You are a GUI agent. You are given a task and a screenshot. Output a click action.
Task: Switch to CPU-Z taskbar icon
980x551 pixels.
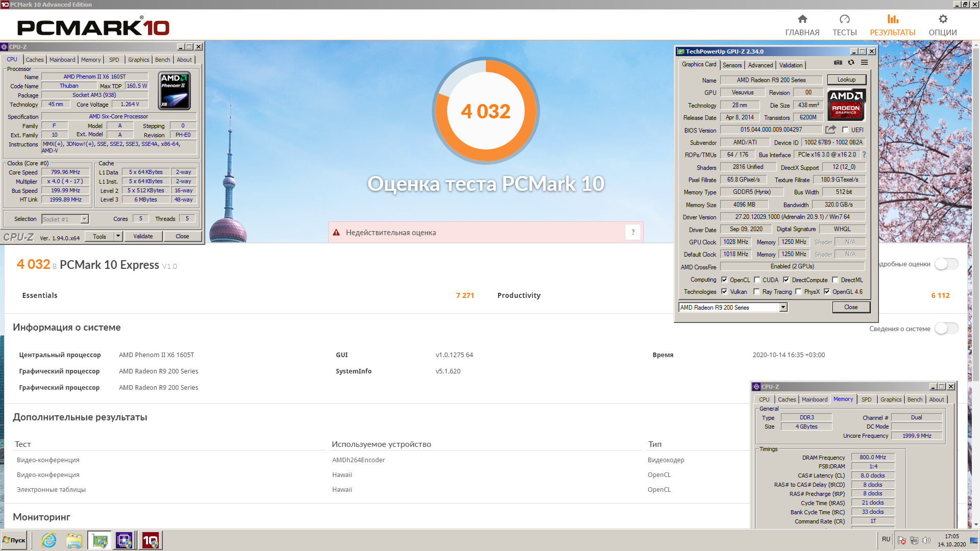[125, 540]
